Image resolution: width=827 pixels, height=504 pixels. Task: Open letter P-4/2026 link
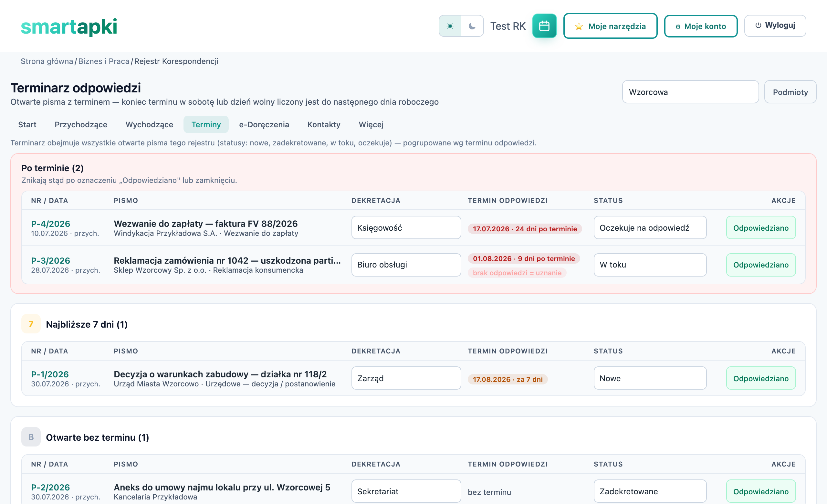coord(51,224)
